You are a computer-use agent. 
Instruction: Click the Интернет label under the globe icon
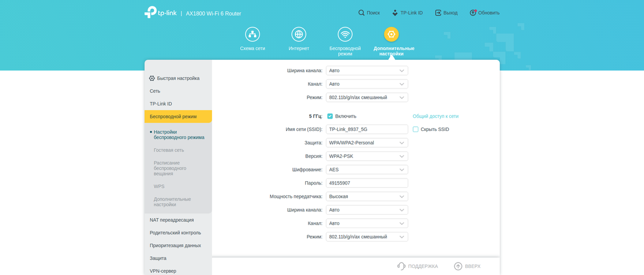click(x=299, y=49)
